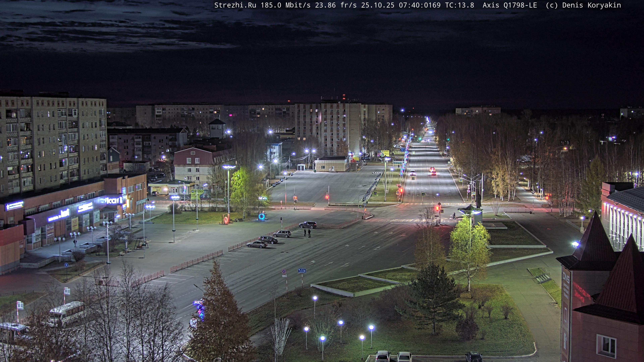Click the Strezhi.Ru text in overlay
The height and width of the screenshot is (362, 644).
click(235, 5)
